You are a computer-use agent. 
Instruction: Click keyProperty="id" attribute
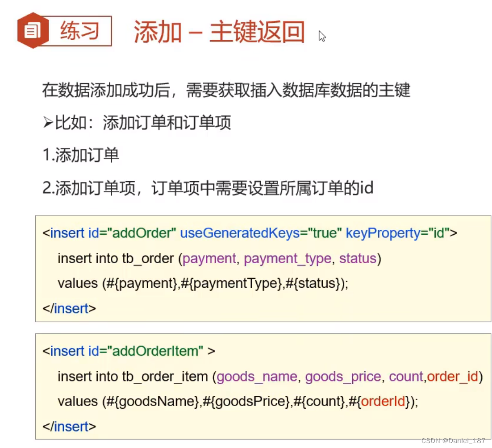click(397, 233)
